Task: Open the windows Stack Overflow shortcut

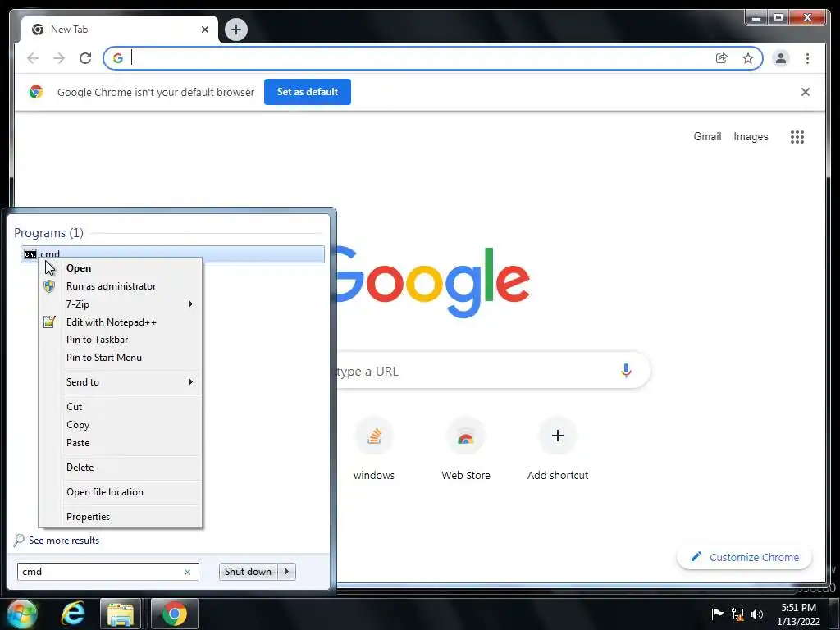Action: tap(374, 449)
